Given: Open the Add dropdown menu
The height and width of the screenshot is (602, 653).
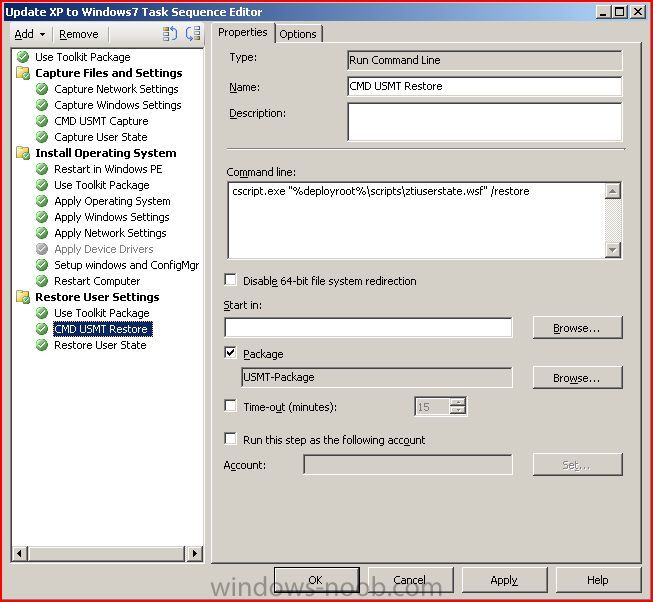Looking at the screenshot, I should coord(30,34).
